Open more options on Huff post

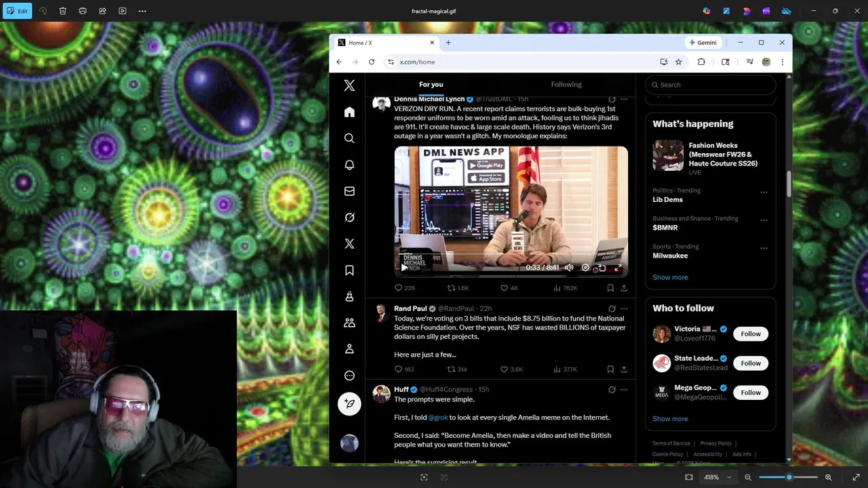pos(624,390)
